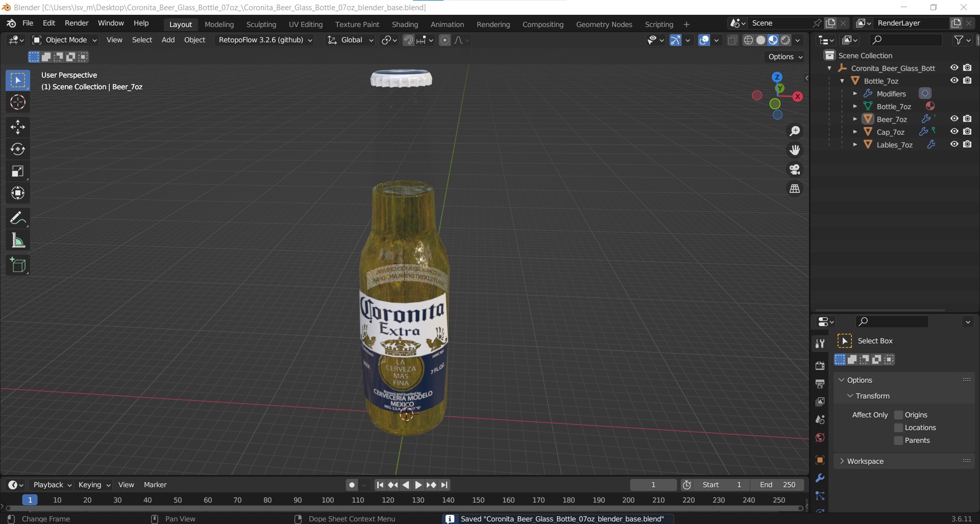
Task: Hide Cap_7oz in viewport via eye icon
Action: (x=954, y=131)
